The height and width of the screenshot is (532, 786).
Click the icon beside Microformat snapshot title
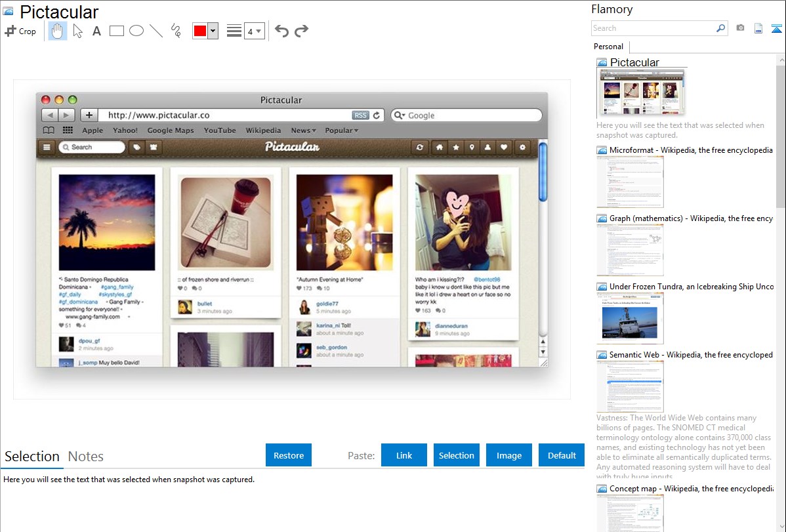click(602, 150)
